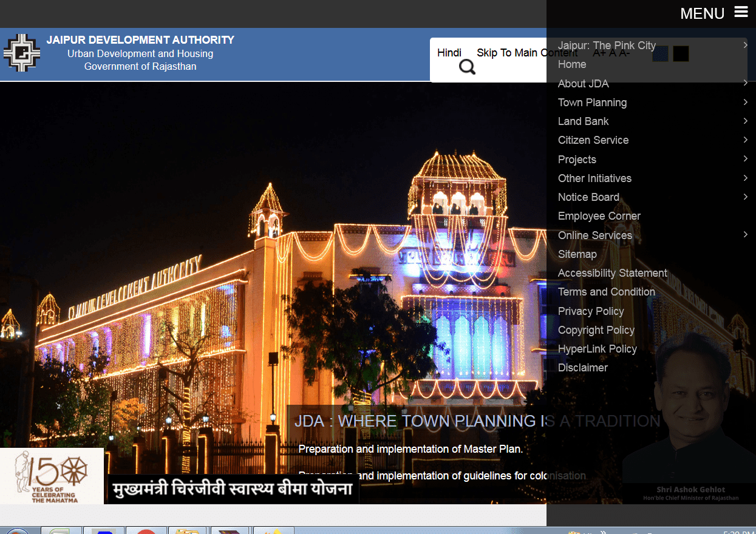Enable the dark blue theme swatch
The image size is (756, 534).
660,53
